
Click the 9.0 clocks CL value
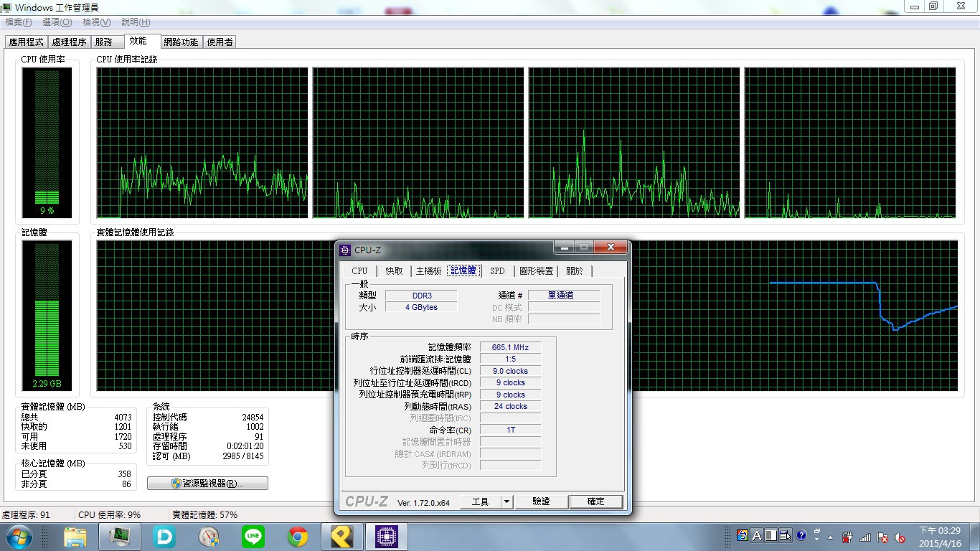click(510, 371)
